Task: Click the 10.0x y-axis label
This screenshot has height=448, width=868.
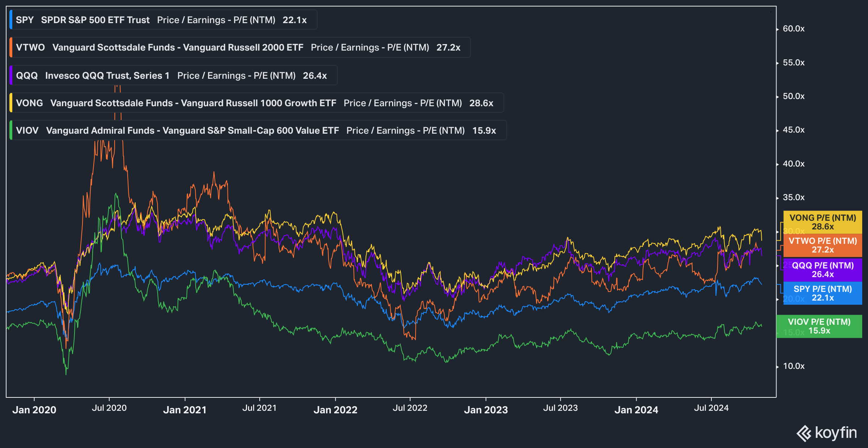Action: 793,366
